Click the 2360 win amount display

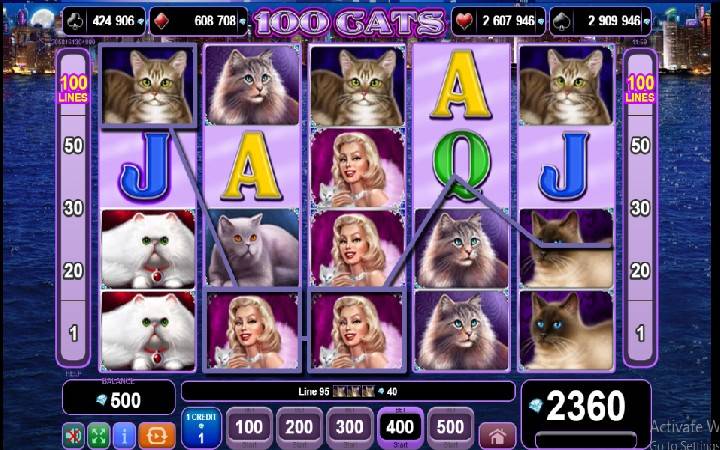pyautogui.click(x=585, y=406)
